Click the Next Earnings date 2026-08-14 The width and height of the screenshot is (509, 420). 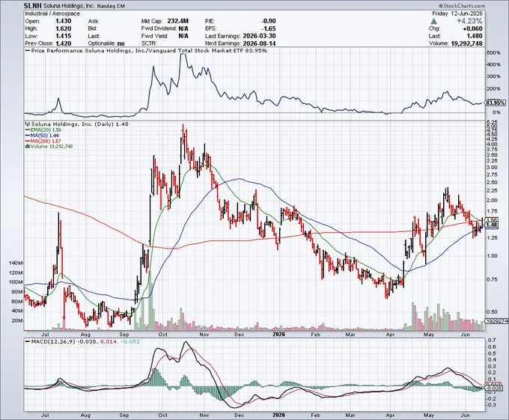pyautogui.click(x=259, y=43)
